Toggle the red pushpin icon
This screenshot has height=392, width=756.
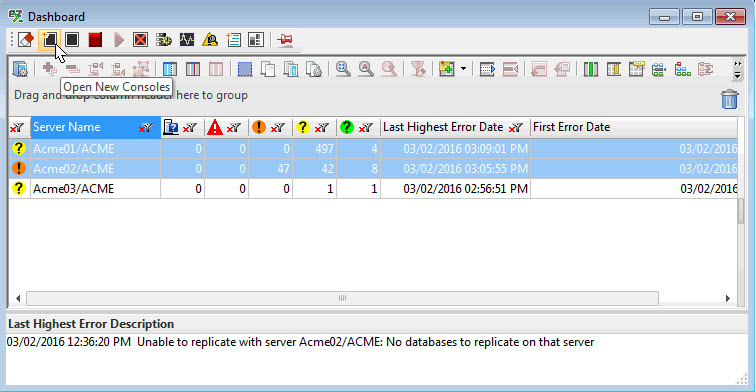[x=285, y=40]
